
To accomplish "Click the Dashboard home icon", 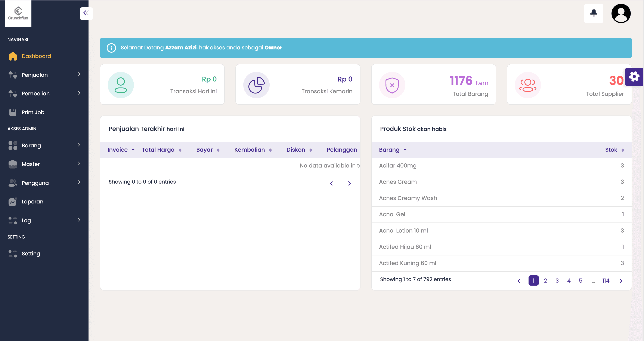I will pos(13,56).
